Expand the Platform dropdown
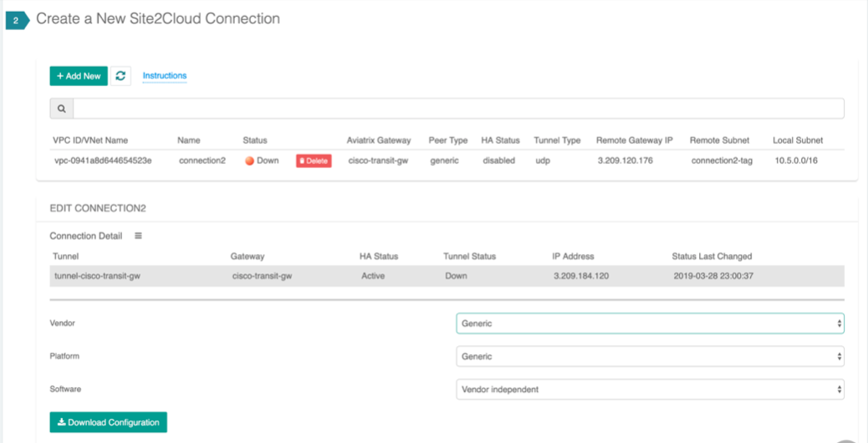The height and width of the screenshot is (443, 868). (650, 357)
